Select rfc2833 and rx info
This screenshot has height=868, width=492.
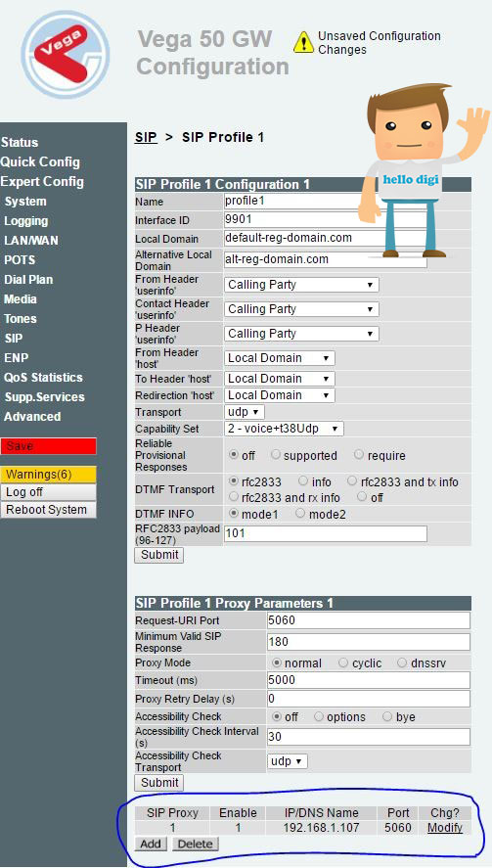(x=234, y=496)
